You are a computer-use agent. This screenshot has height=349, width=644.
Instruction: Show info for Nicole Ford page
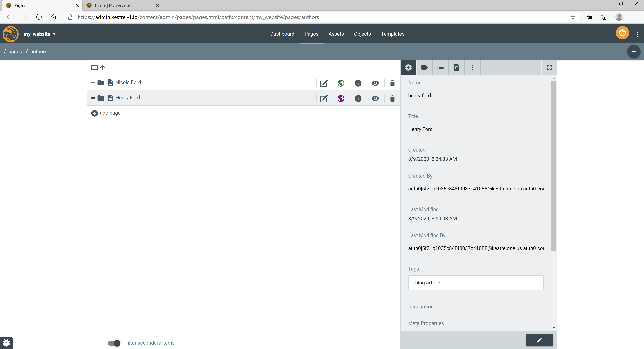[x=358, y=83]
